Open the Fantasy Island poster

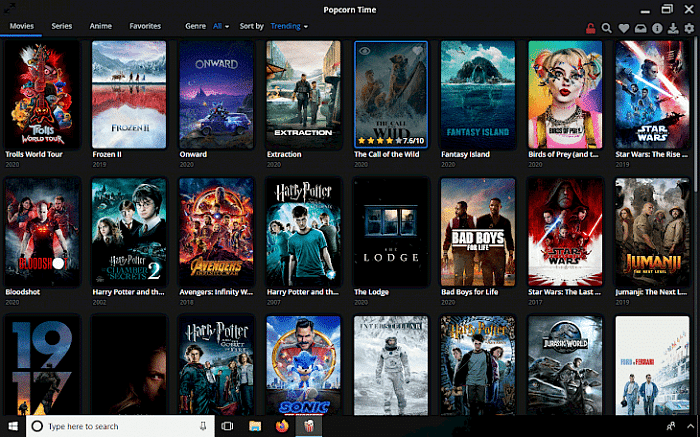click(478, 95)
